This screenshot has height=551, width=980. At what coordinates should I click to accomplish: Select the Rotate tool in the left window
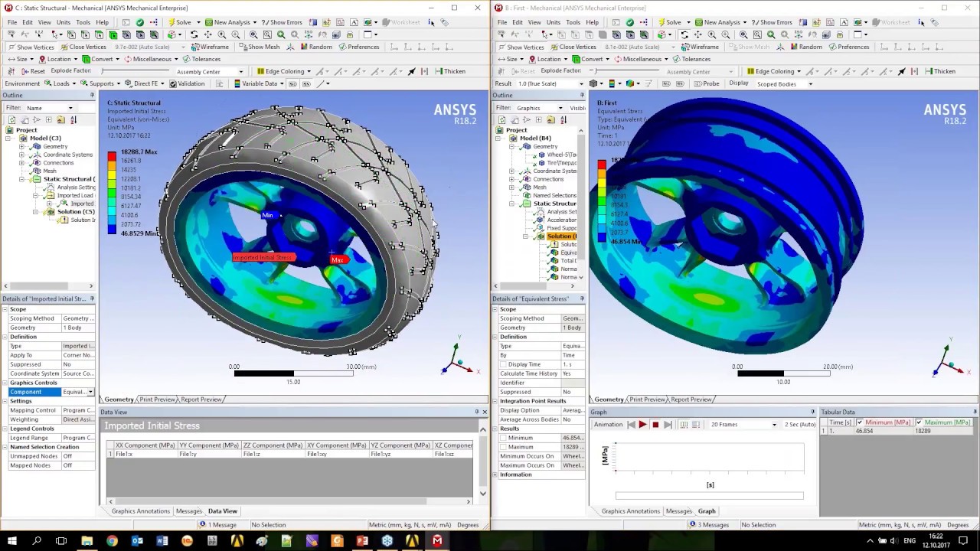coord(194,34)
